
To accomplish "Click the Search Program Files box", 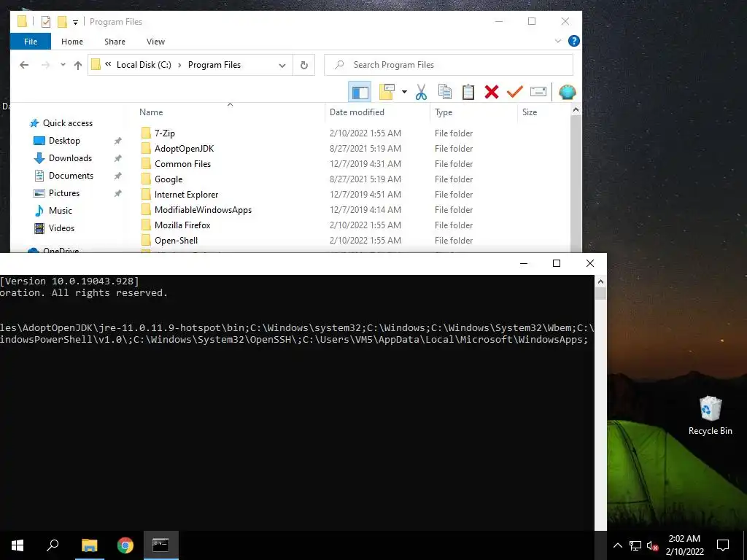I will point(449,65).
